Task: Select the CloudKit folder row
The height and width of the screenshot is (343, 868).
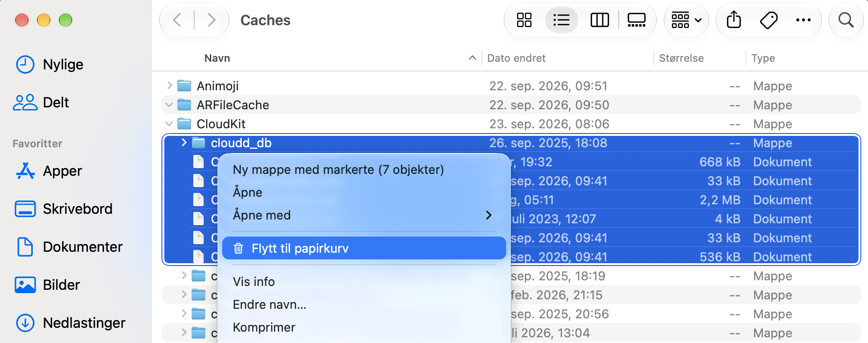Action: tap(511, 124)
